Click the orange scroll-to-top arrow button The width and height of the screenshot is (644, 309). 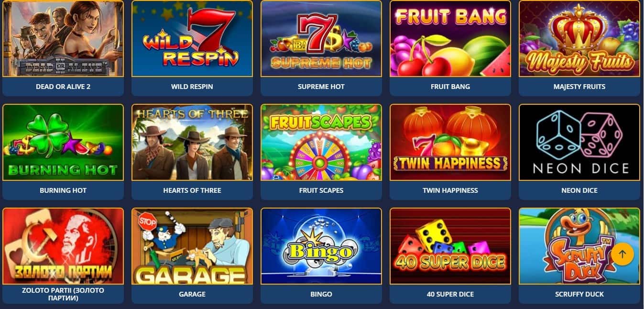click(x=622, y=254)
